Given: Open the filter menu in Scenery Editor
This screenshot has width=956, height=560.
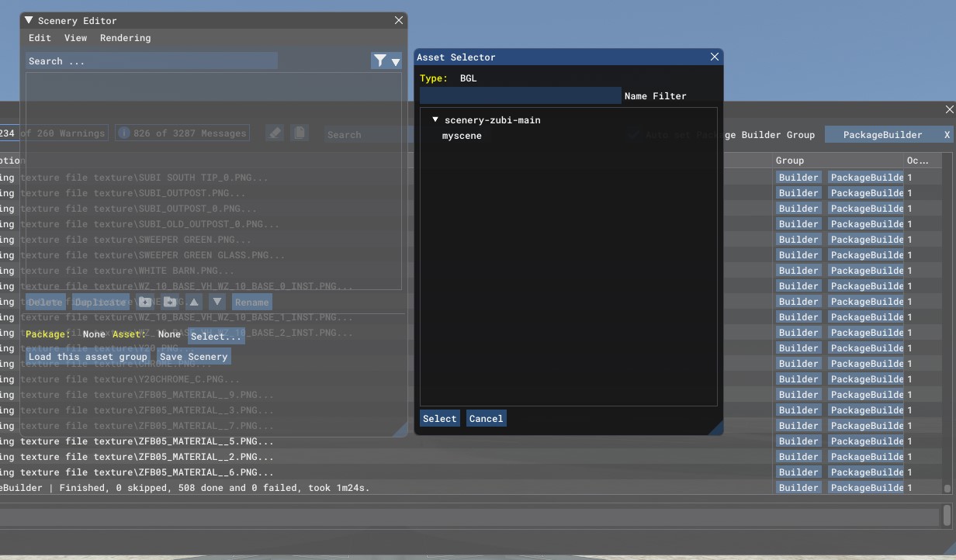Looking at the screenshot, I should [386, 60].
